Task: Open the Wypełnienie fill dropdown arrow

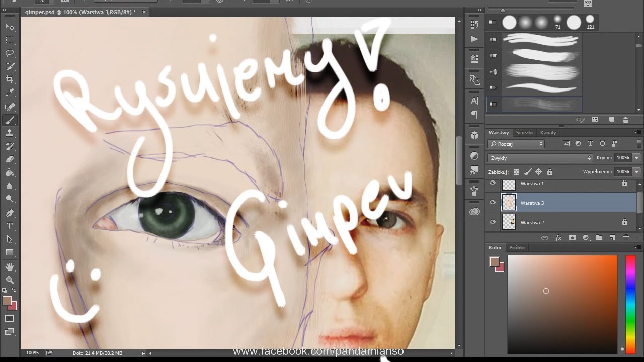Action: [637, 172]
